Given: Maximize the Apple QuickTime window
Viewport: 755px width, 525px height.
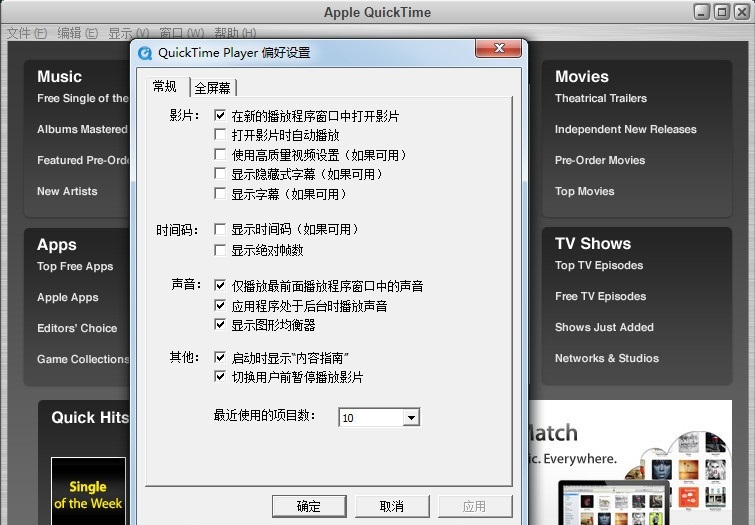Looking at the screenshot, I should (721, 12).
